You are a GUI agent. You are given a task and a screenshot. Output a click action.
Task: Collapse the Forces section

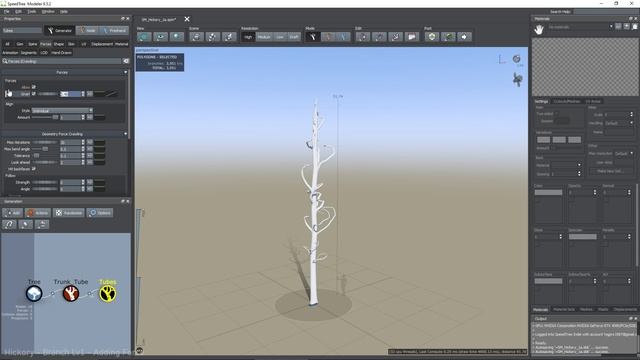click(x=125, y=72)
